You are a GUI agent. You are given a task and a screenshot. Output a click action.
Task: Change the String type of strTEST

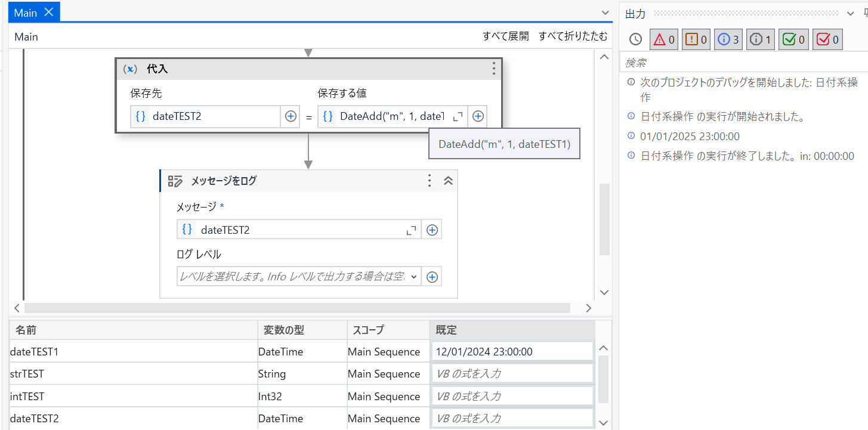click(302, 374)
